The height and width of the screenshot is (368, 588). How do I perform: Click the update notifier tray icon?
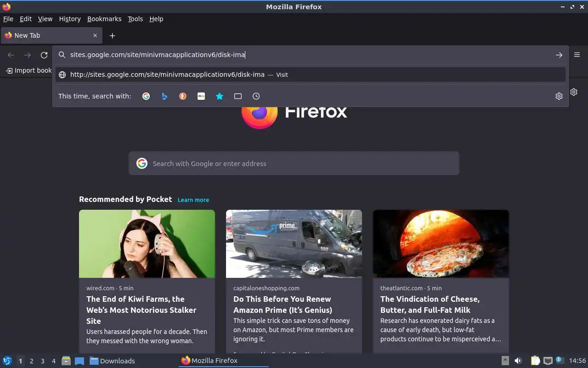pyautogui.click(x=560, y=360)
